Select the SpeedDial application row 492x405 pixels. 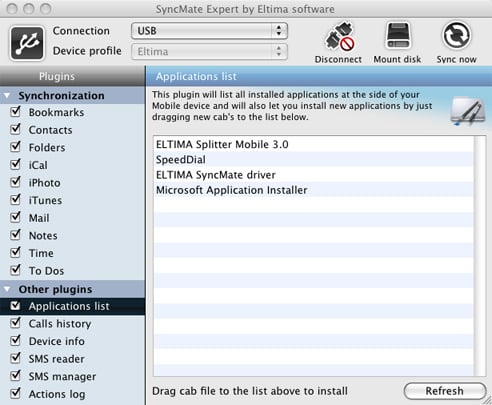[313, 160]
